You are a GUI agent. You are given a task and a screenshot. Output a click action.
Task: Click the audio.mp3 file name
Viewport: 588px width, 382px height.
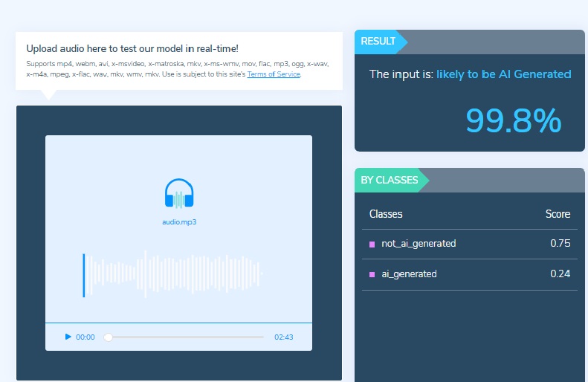coord(179,222)
